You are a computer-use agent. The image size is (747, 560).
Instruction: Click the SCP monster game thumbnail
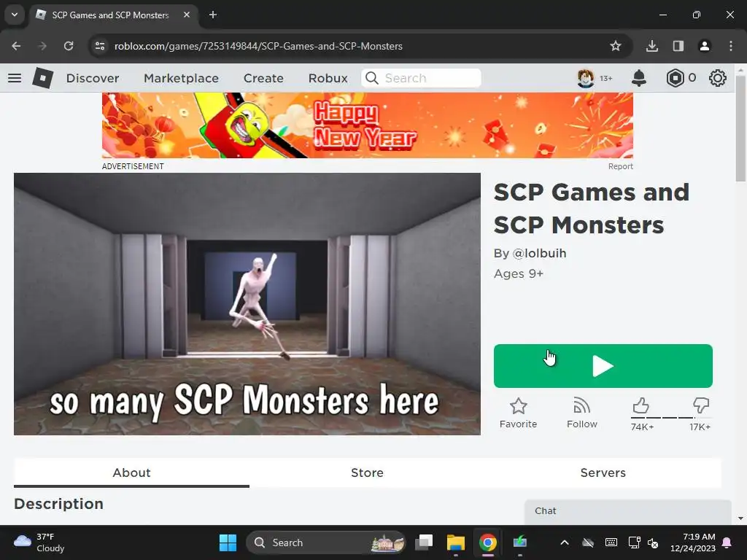[x=247, y=304]
